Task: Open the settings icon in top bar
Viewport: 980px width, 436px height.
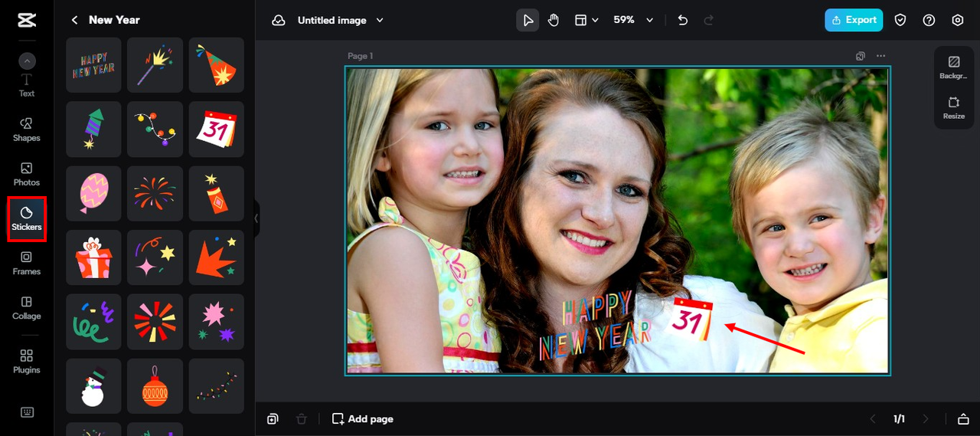Action: [x=958, y=20]
